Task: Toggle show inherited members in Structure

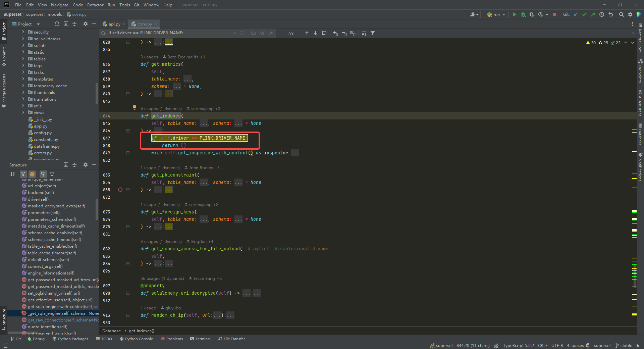Action: tap(23, 174)
